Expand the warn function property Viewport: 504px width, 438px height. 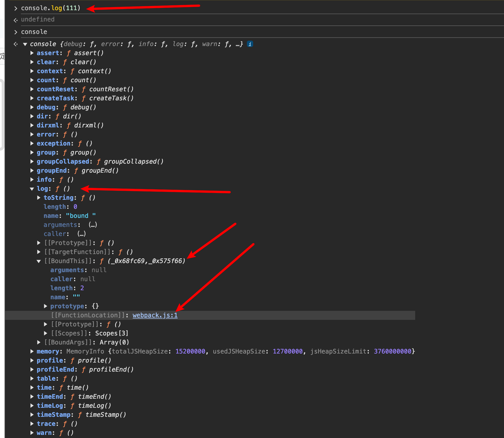point(32,433)
